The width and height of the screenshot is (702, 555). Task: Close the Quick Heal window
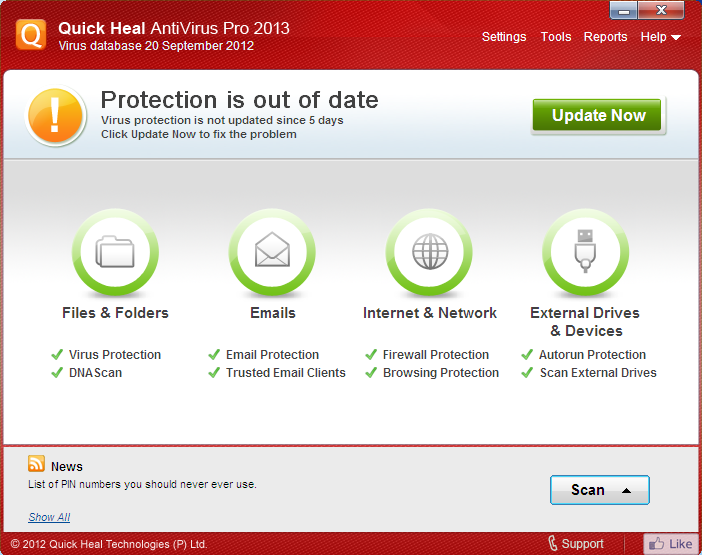pyautogui.click(x=661, y=10)
